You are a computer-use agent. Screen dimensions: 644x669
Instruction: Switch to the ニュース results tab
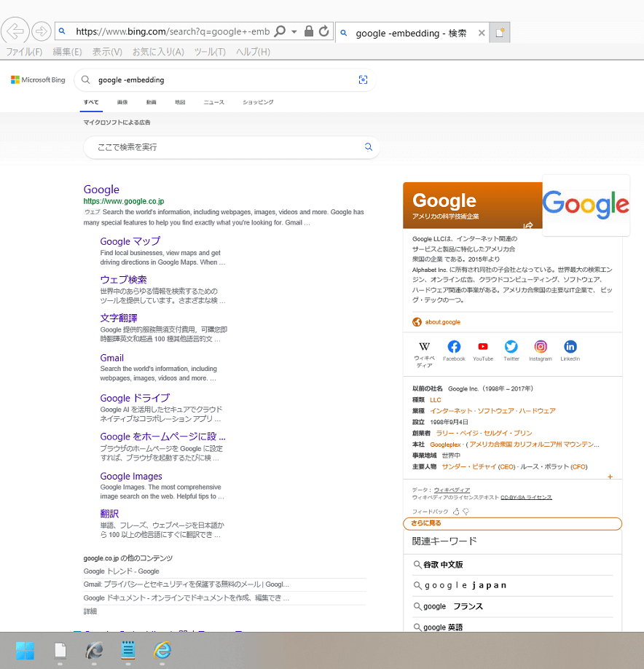(213, 102)
